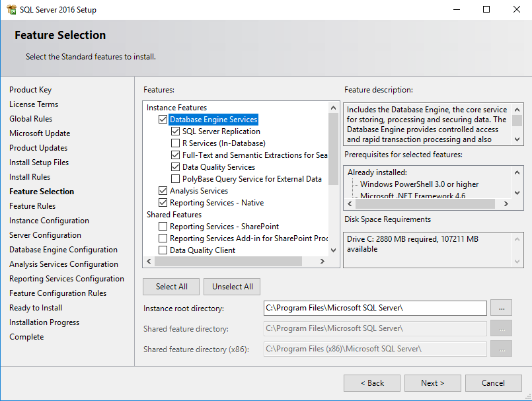Uncheck the Analysis Services feature

(x=163, y=191)
